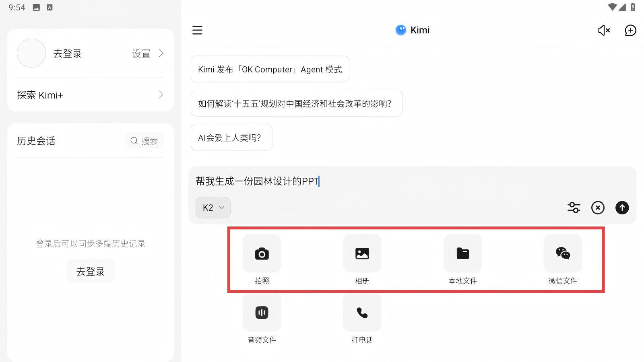Select WeChat file import icon

(563, 254)
